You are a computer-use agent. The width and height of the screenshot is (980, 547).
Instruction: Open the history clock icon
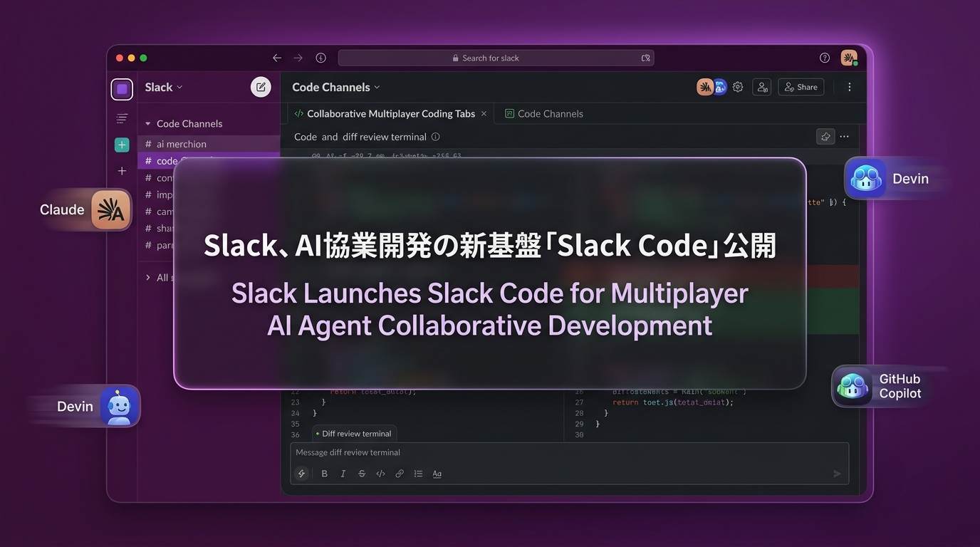[x=320, y=58]
